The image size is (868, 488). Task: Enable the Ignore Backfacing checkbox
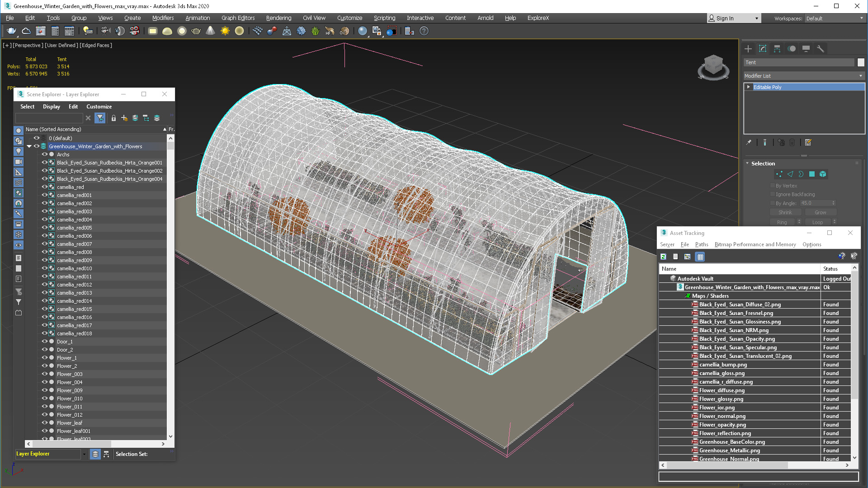tap(772, 194)
